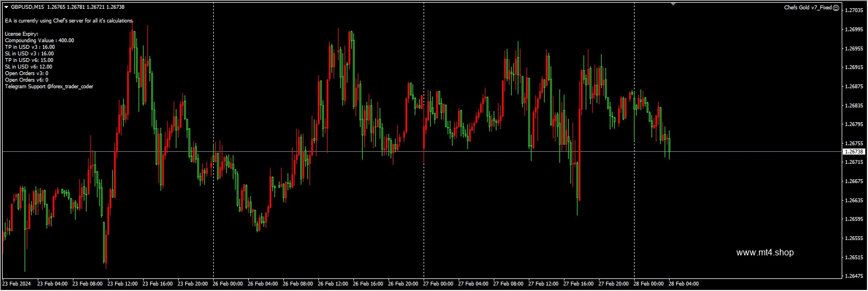
Task: Click the GBPUSD,M15 chart title text
Action: 27,7
